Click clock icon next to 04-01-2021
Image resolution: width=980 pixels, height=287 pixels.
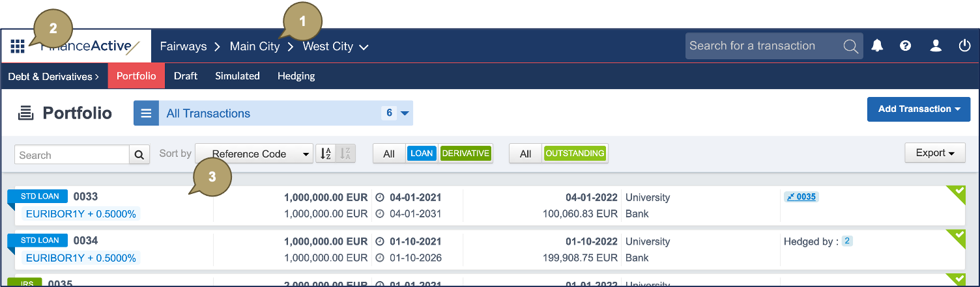coord(381,197)
